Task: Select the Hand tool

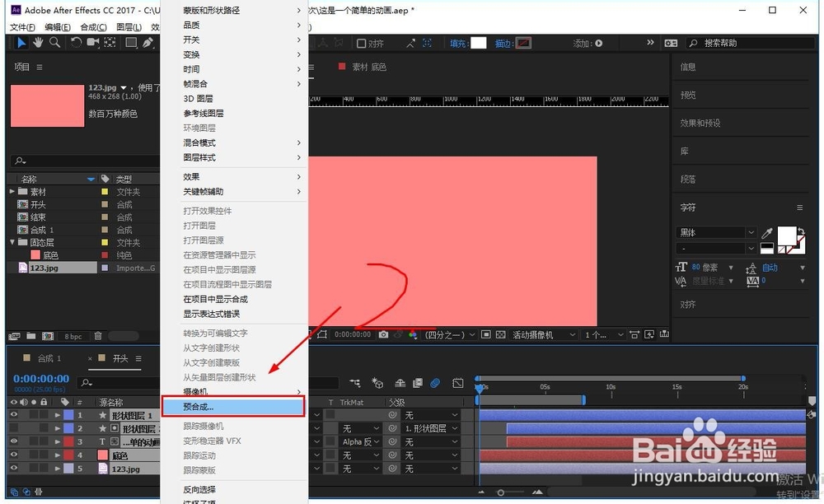Action: 38,43
